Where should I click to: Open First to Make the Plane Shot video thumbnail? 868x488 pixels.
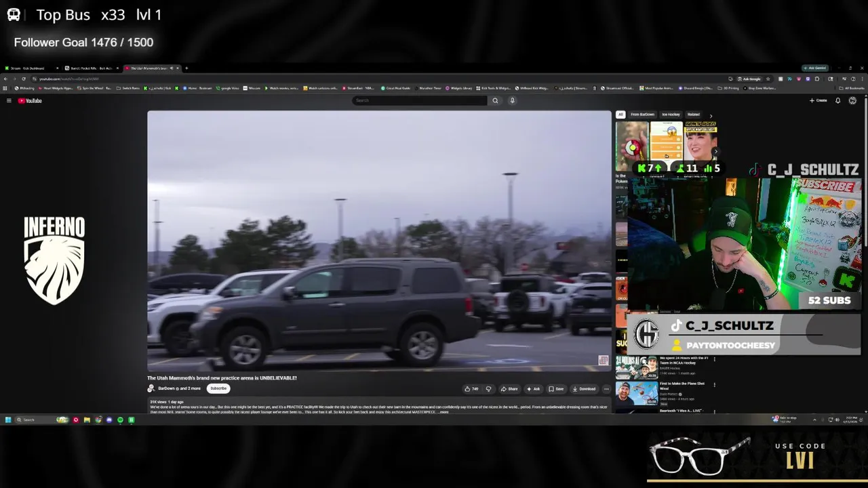tap(636, 393)
